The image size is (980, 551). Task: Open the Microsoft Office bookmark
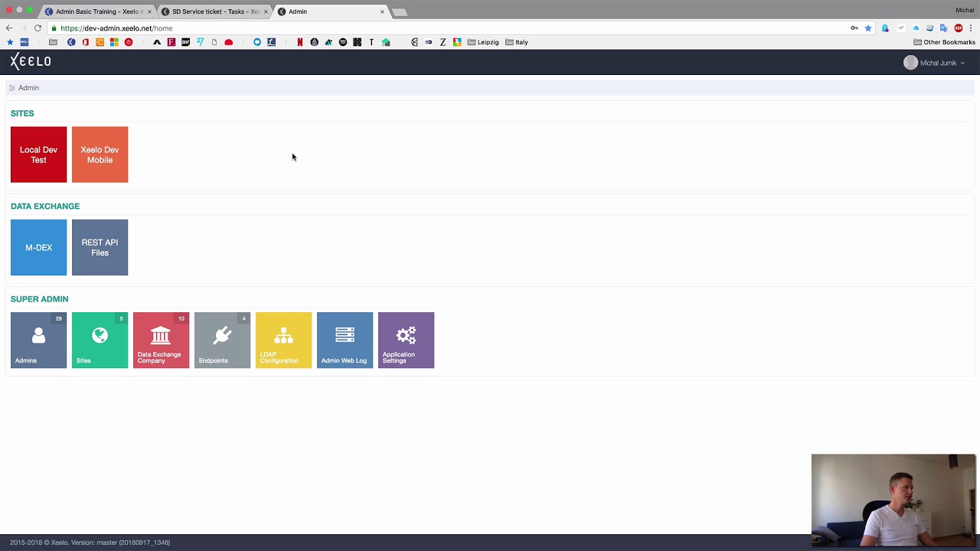pyautogui.click(x=86, y=42)
